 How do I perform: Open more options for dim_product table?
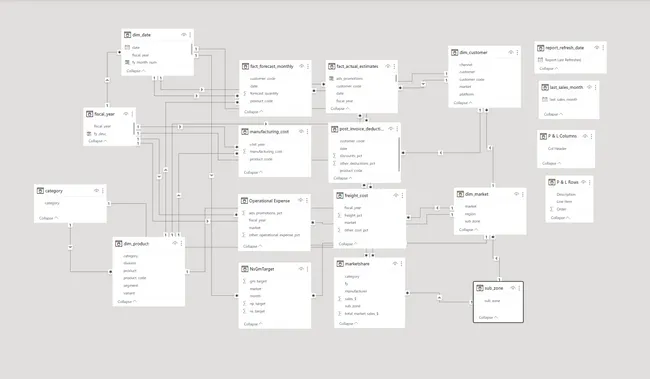tap(181, 243)
